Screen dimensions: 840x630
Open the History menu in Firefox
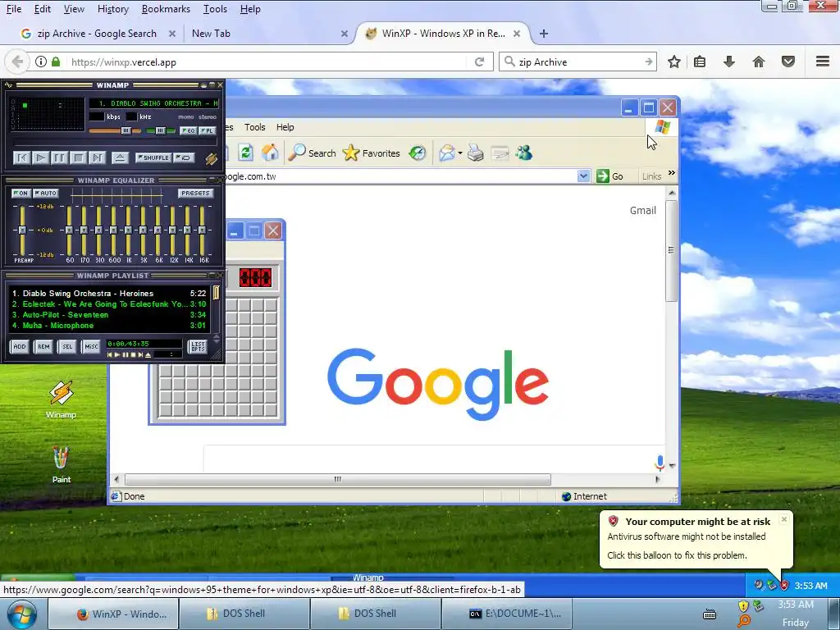point(113,9)
